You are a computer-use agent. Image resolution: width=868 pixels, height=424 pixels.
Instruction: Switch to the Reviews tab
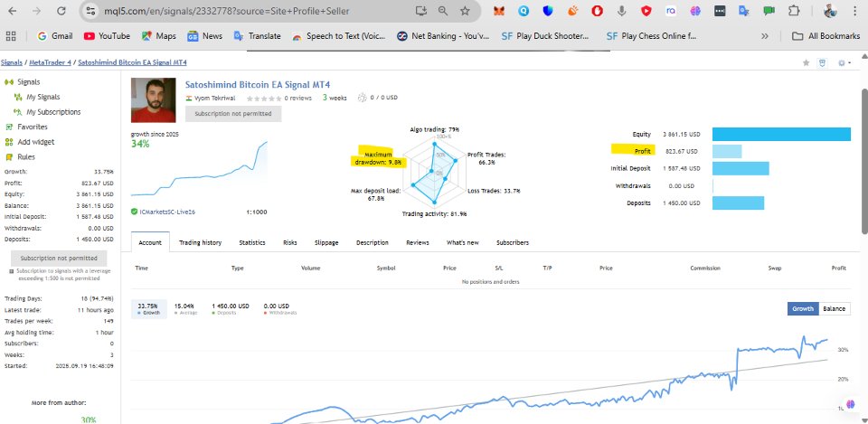[418, 242]
